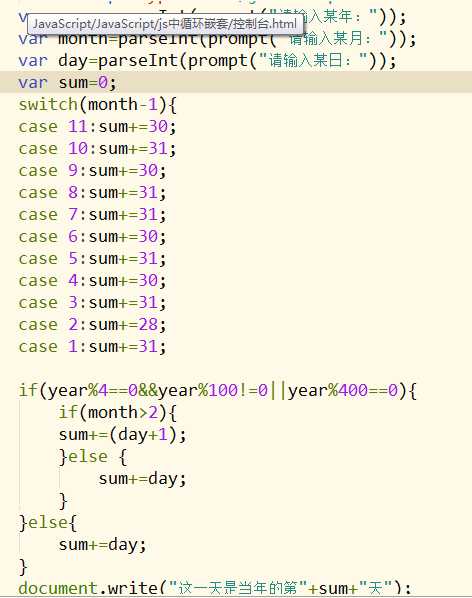This screenshot has width=472, height=598.
Task: Click the line 'case 7:sum+=31;'
Action: [92, 215]
